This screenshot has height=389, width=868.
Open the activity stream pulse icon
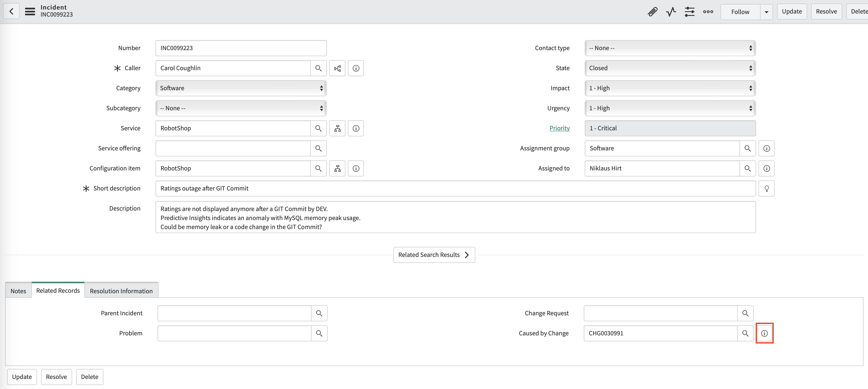(671, 12)
